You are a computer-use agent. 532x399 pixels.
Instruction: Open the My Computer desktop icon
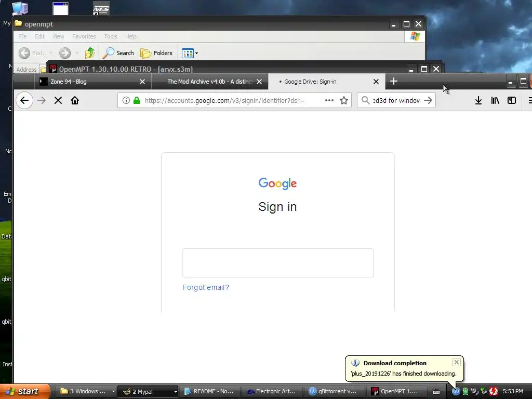click(20, 8)
